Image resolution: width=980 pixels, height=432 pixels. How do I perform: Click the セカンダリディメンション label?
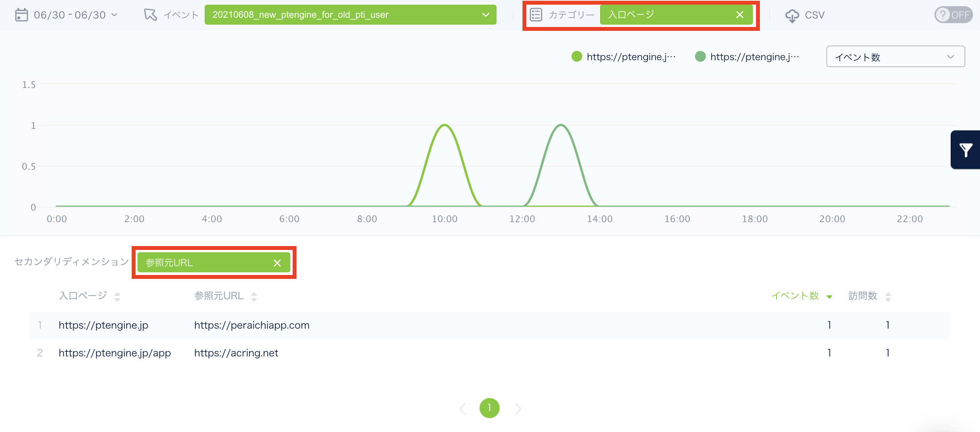pyautogui.click(x=71, y=262)
